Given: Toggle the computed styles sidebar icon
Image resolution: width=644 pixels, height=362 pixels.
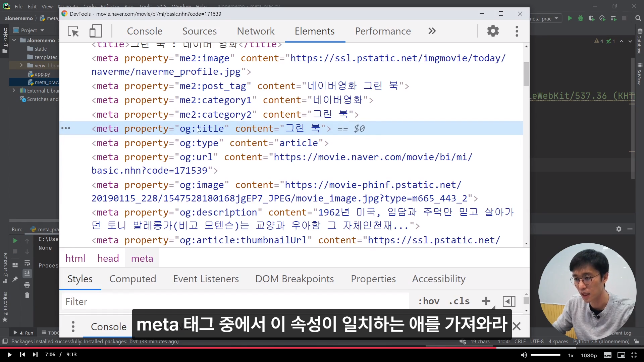Looking at the screenshot, I should tap(509, 301).
